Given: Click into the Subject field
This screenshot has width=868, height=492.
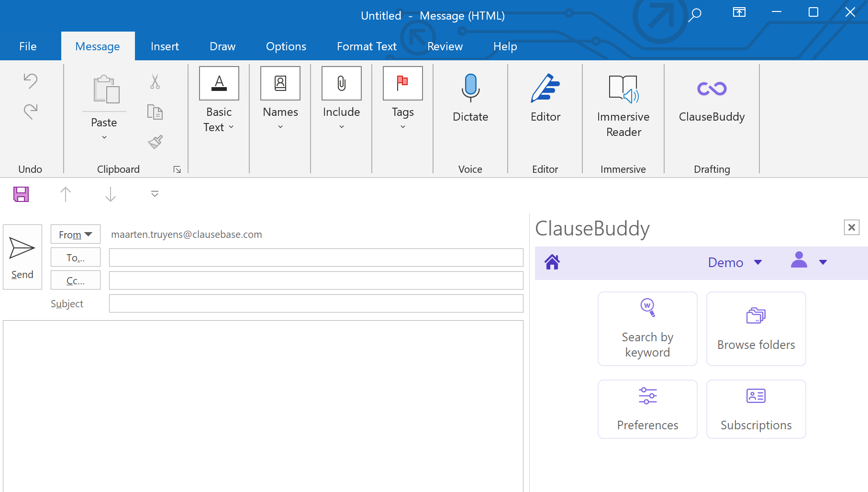Looking at the screenshot, I should 316,303.
